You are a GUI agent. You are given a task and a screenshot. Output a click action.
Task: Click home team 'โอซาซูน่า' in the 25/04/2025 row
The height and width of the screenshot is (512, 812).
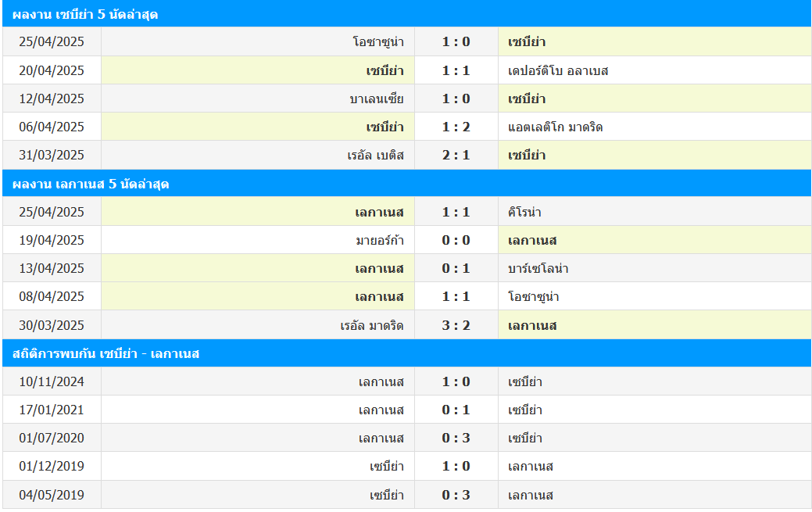point(378,42)
